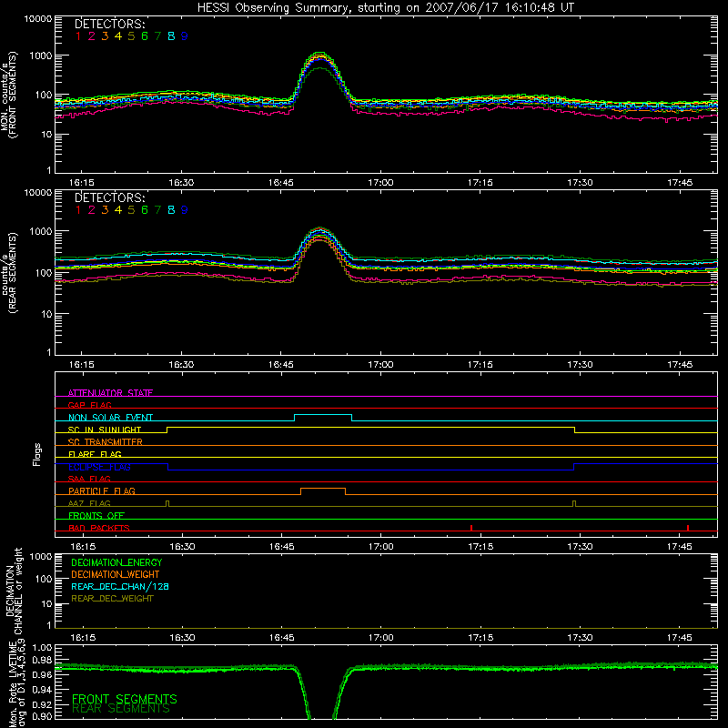Image resolution: width=728 pixels, height=728 pixels.
Task: Click the count-rate peak in the rear-segments plot
Action: pos(320,229)
